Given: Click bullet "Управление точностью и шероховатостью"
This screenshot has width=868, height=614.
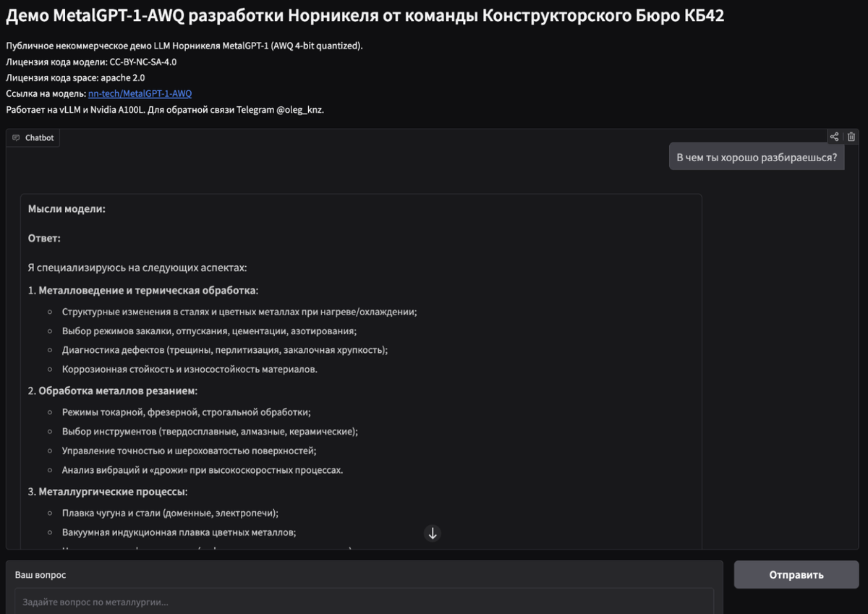Looking at the screenshot, I should (x=189, y=451).
